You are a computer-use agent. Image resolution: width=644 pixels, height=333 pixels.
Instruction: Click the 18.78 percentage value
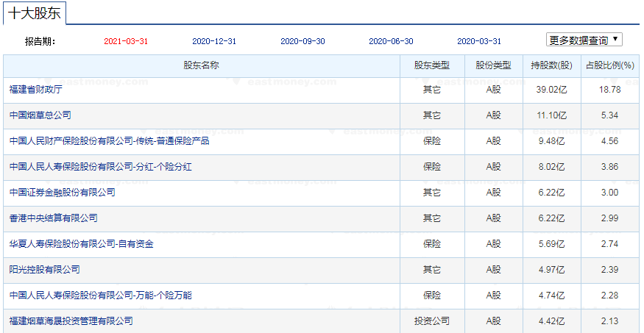pyautogui.click(x=610, y=90)
